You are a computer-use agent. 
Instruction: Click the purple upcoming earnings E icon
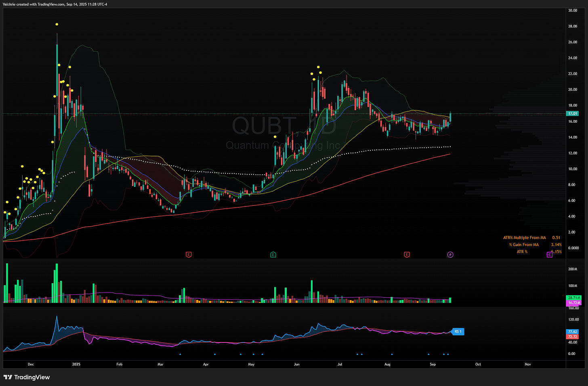[549, 255]
